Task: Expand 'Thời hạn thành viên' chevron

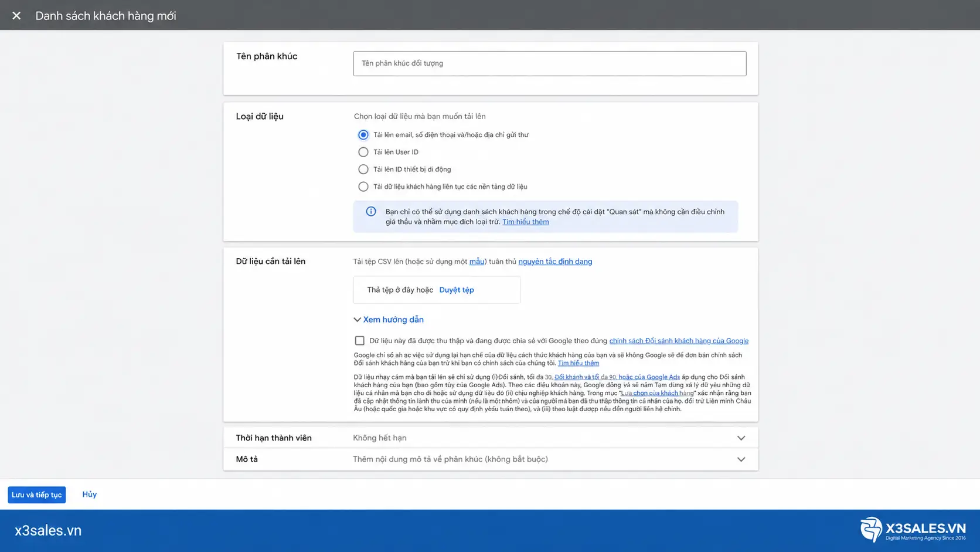Action: [741, 438]
